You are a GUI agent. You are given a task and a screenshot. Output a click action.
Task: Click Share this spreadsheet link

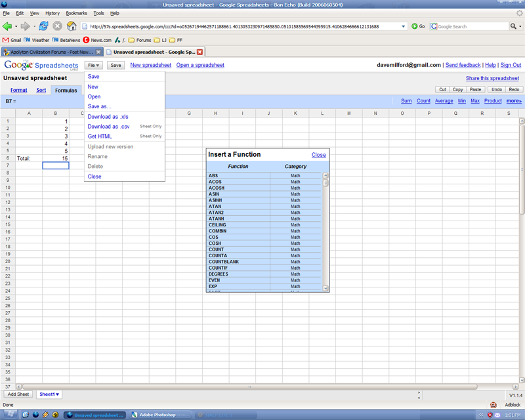pyautogui.click(x=492, y=78)
